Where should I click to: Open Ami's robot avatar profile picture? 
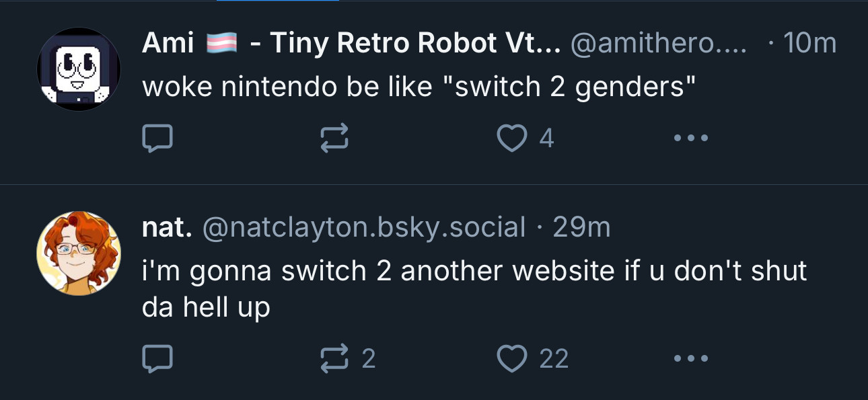[79, 69]
